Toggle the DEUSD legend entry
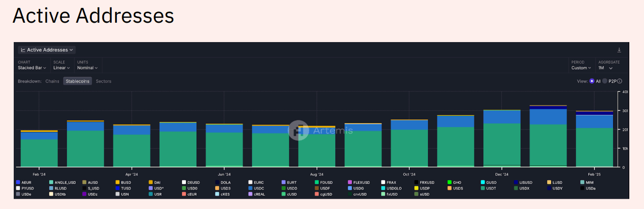Screen dimensions: 644x209 coord(191,182)
